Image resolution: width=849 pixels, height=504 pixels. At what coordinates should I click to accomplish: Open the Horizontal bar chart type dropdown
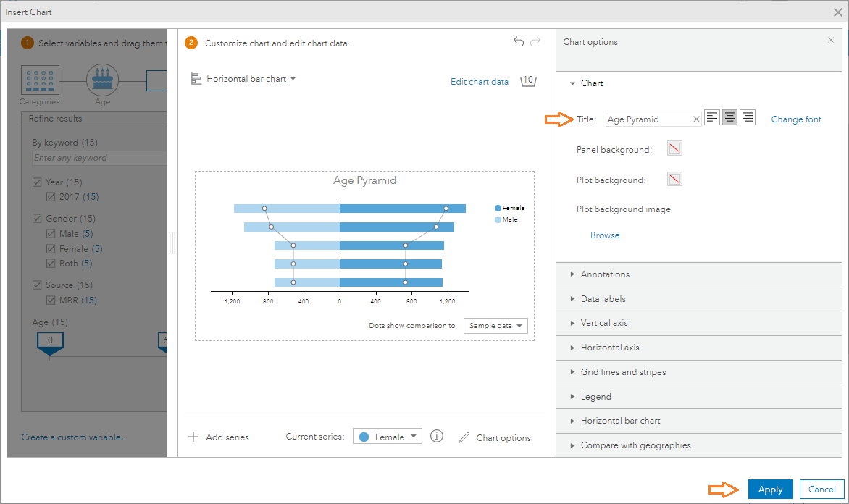243,79
